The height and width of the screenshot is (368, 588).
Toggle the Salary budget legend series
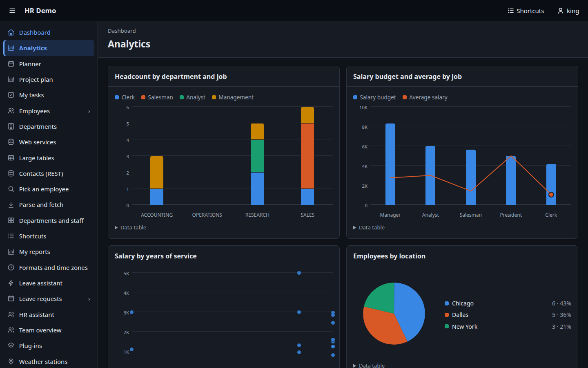tap(374, 97)
